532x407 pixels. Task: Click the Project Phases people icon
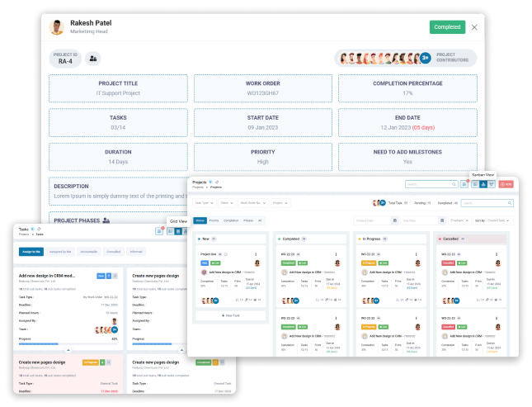click(106, 220)
